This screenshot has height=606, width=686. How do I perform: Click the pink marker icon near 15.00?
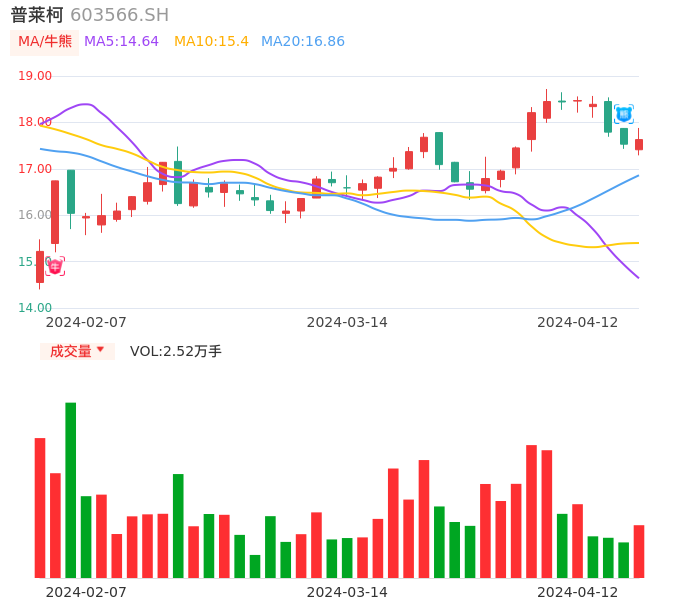click(55, 266)
